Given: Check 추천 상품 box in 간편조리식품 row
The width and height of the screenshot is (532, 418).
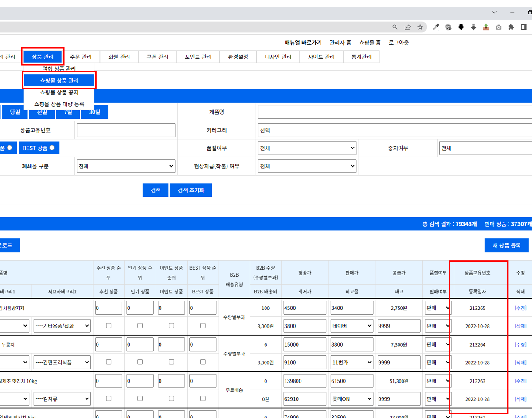Looking at the screenshot, I should point(109,362).
